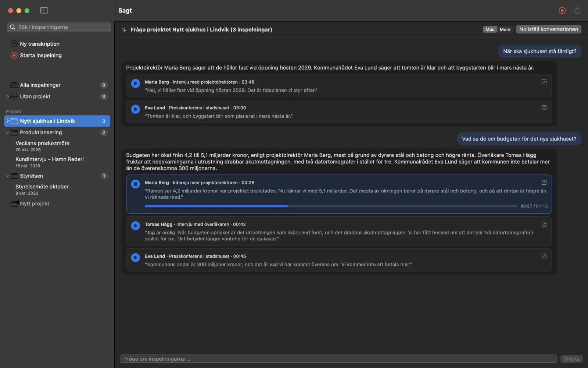Click the sparkle icon beside Fråga projektet
Viewport: 588px width, 368px height.
(x=124, y=29)
